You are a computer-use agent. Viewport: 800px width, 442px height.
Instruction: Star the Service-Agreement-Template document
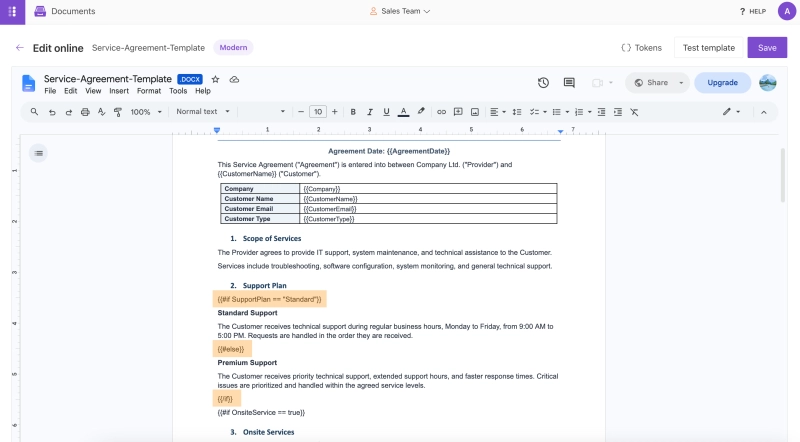pyautogui.click(x=215, y=79)
